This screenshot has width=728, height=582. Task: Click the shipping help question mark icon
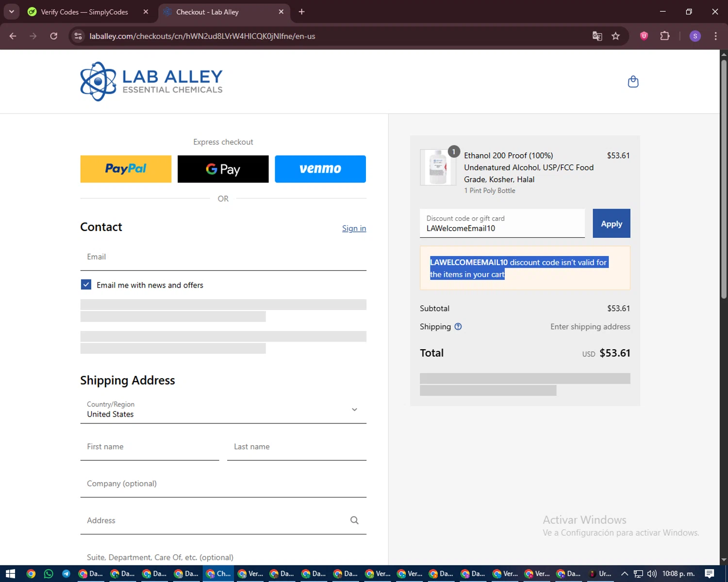(458, 326)
